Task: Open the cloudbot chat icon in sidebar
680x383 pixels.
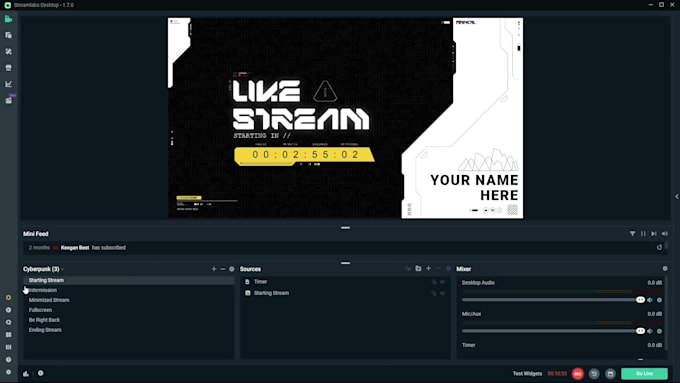Action: pyautogui.click(x=8, y=322)
